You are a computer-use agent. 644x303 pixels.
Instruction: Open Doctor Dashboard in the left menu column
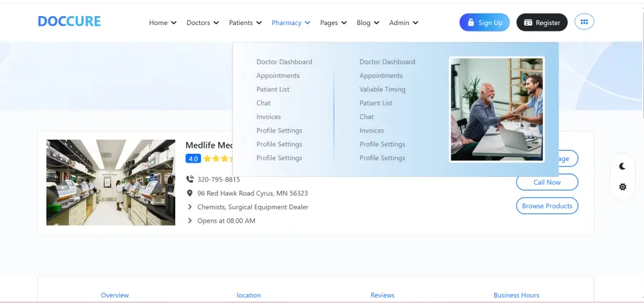pyautogui.click(x=284, y=62)
